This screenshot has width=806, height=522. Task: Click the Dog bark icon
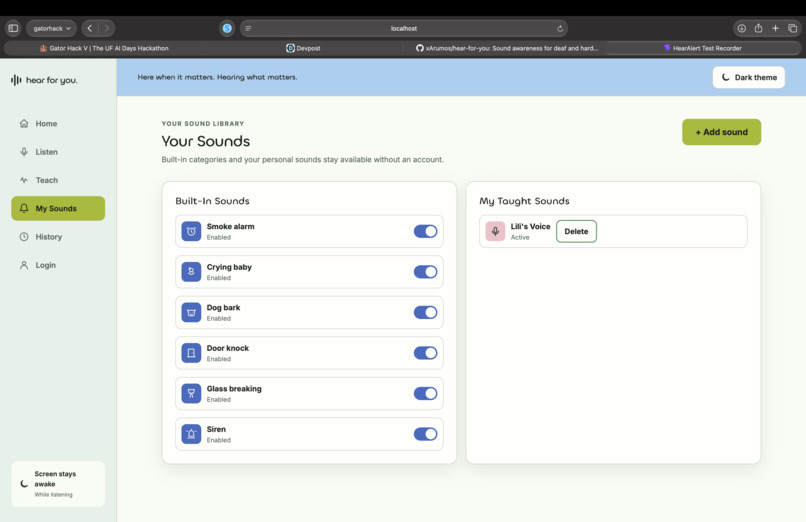[x=191, y=312]
